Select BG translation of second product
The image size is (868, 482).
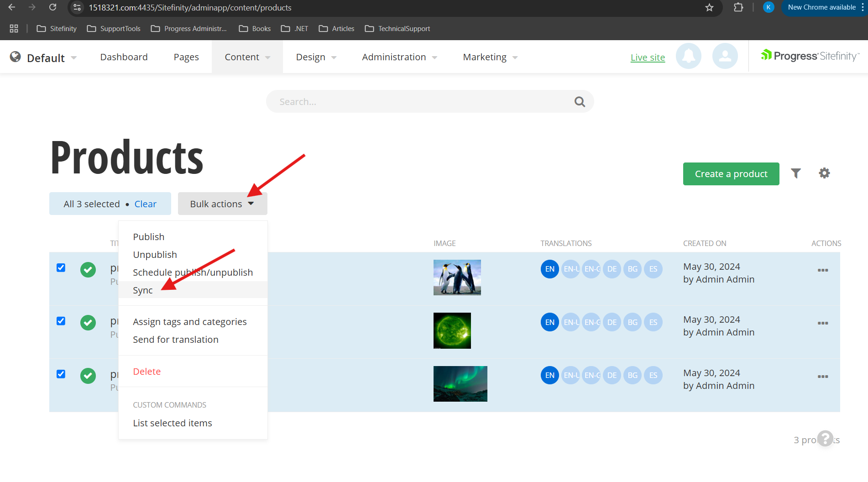(x=633, y=322)
